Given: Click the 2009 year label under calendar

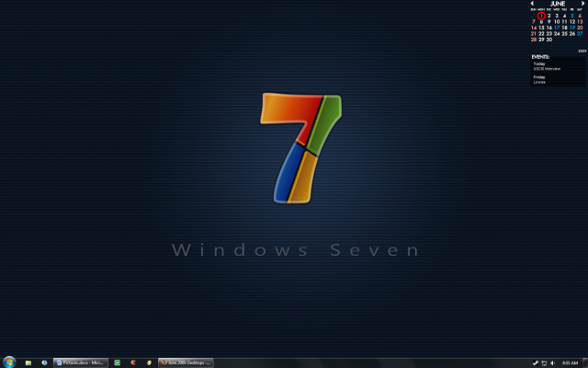Looking at the screenshot, I should pyautogui.click(x=582, y=52).
